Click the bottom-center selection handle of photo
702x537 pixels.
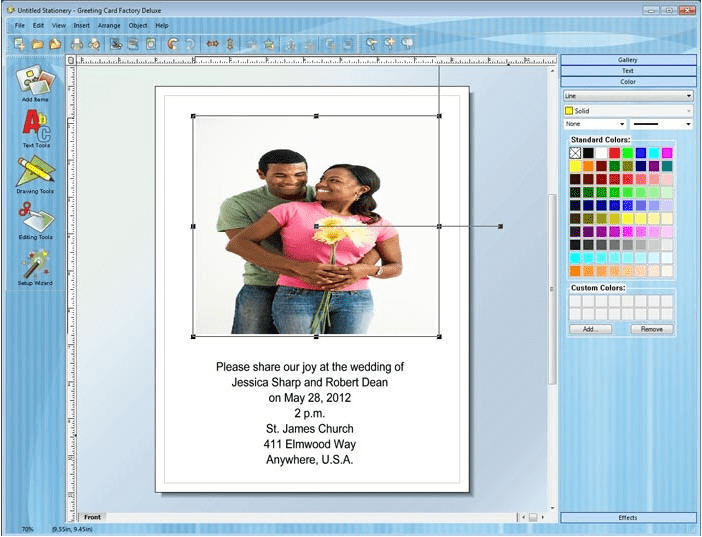coord(316,337)
